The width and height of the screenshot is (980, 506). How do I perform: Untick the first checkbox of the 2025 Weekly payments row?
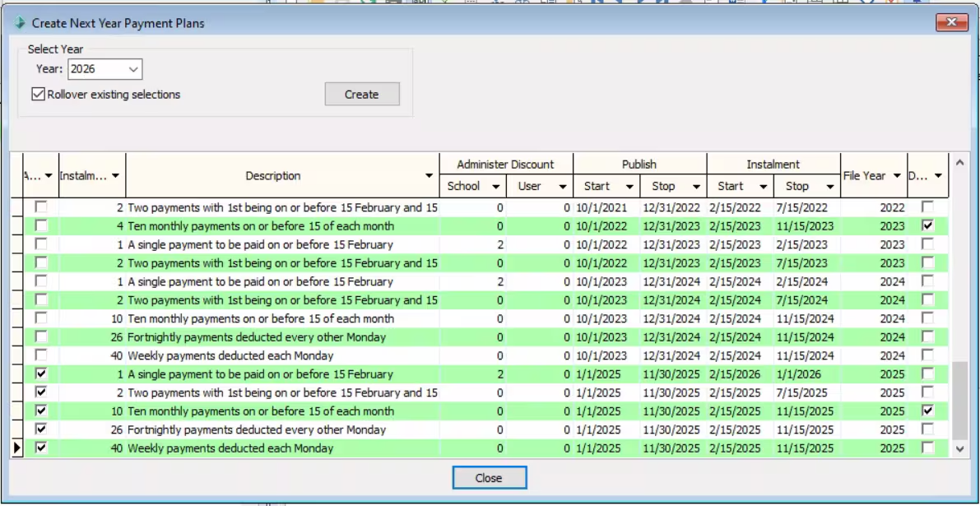[41, 448]
